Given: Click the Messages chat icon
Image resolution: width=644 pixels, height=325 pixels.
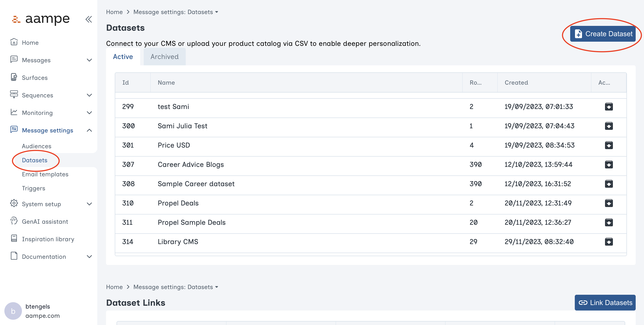Looking at the screenshot, I should [14, 60].
